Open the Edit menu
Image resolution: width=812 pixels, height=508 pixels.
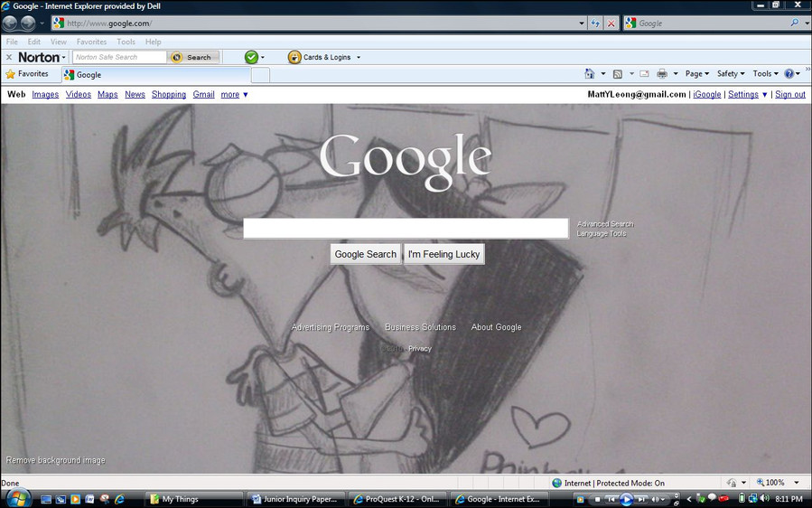pyautogui.click(x=34, y=42)
